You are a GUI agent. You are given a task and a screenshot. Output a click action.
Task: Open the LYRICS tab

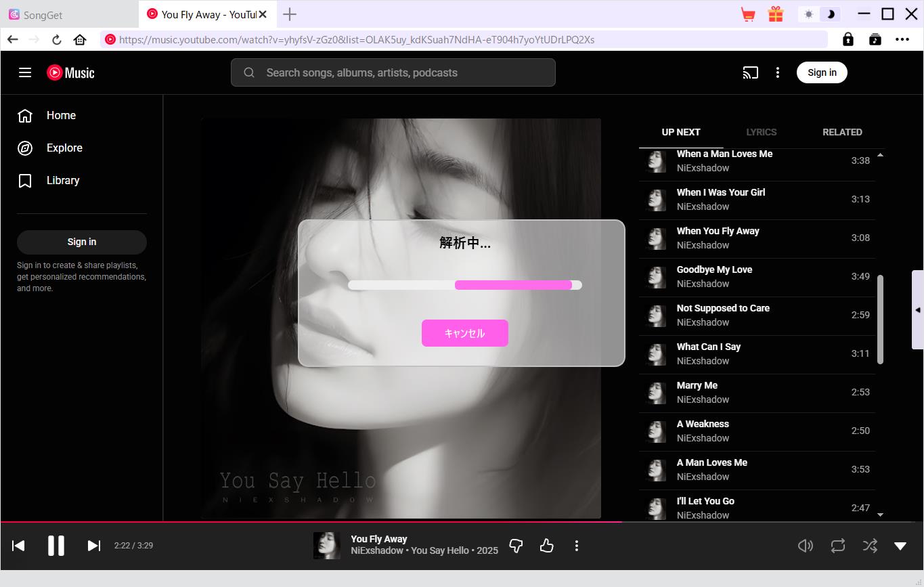[761, 132]
